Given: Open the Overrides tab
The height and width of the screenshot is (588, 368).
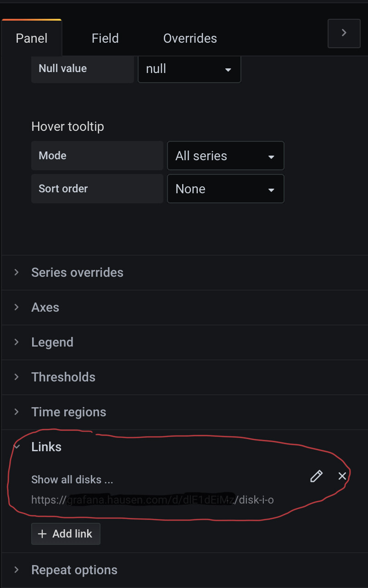Looking at the screenshot, I should (190, 38).
